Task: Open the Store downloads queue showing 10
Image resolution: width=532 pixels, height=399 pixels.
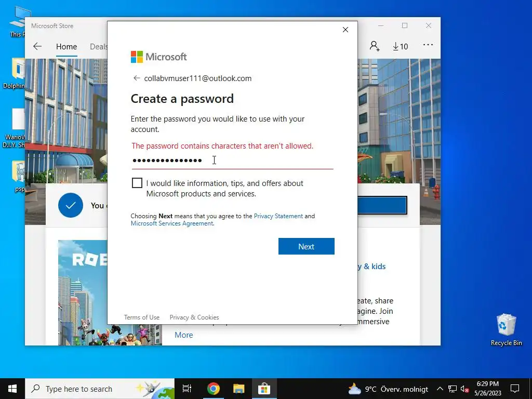Action: 401,46
